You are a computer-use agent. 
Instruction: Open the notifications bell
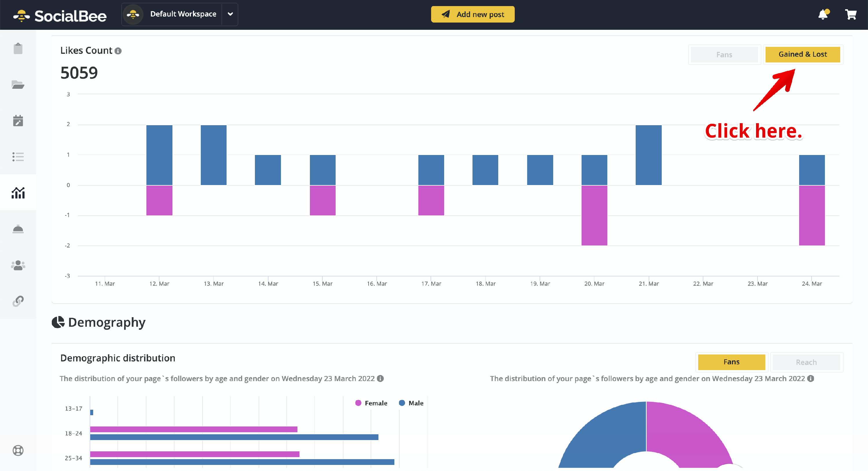pyautogui.click(x=823, y=14)
